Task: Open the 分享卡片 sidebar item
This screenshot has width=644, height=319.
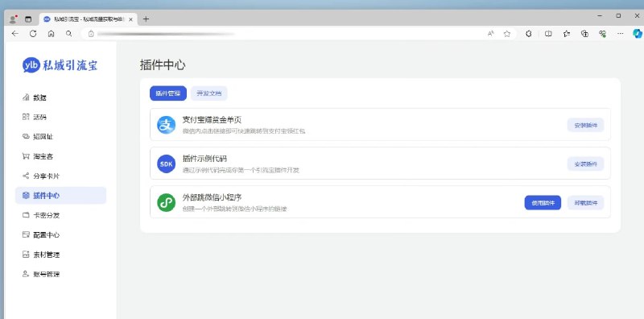Action: [x=41, y=176]
